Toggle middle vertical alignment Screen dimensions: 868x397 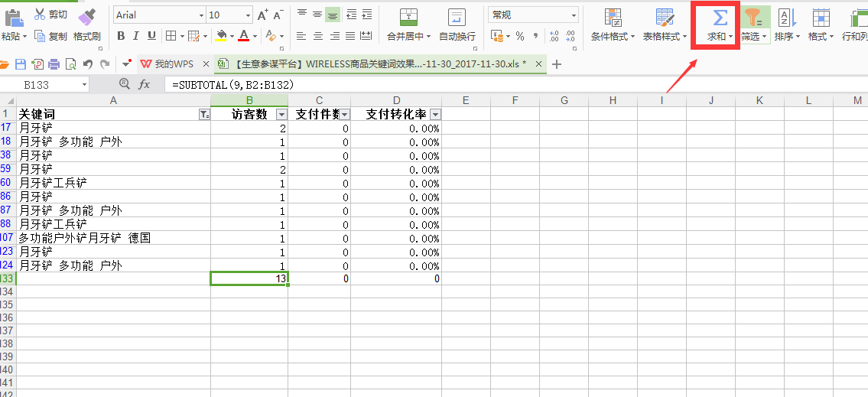point(317,15)
